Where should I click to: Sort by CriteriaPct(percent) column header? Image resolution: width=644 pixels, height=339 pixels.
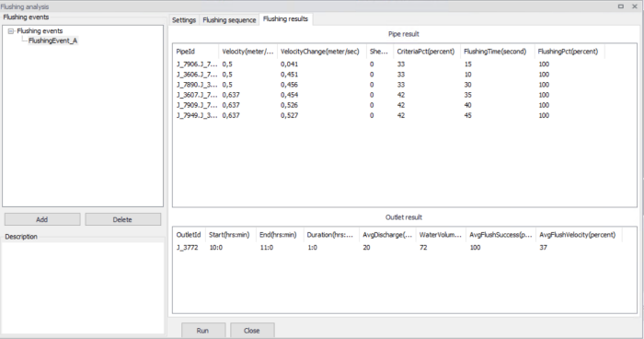427,52
